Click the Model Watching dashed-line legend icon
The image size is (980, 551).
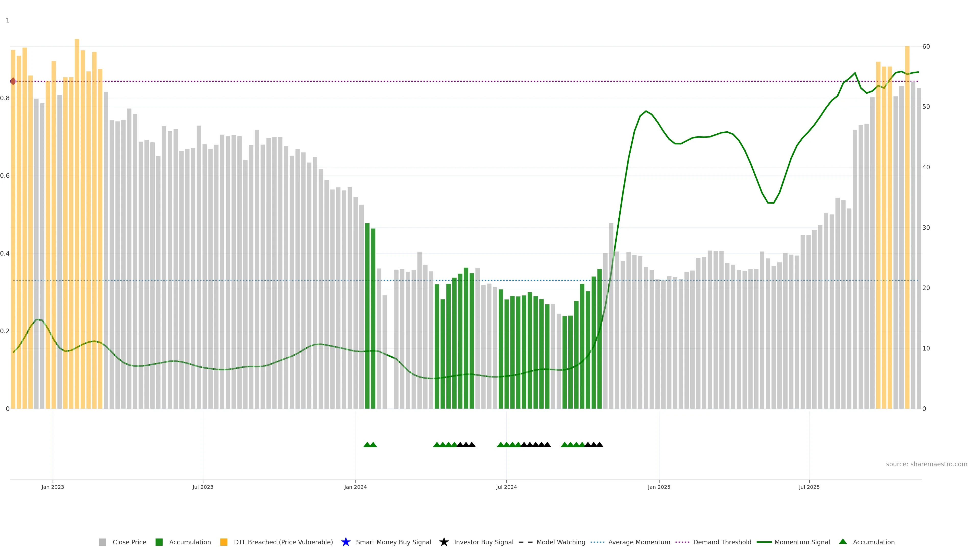(x=525, y=542)
